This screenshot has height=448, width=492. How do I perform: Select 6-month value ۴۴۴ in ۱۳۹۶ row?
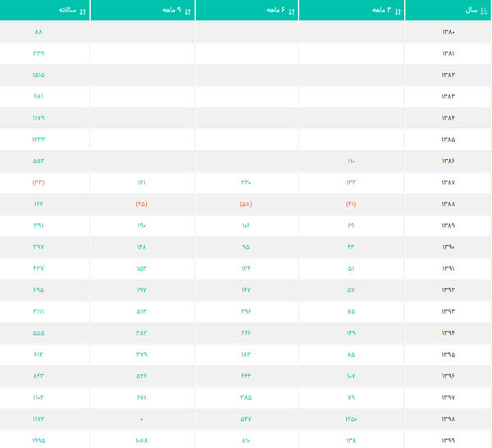coord(246,376)
